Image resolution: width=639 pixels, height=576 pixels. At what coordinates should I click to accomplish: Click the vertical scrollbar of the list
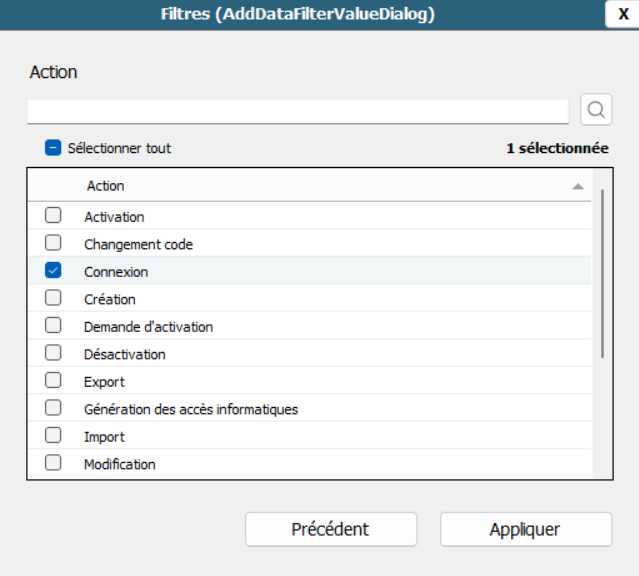click(x=601, y=272)
